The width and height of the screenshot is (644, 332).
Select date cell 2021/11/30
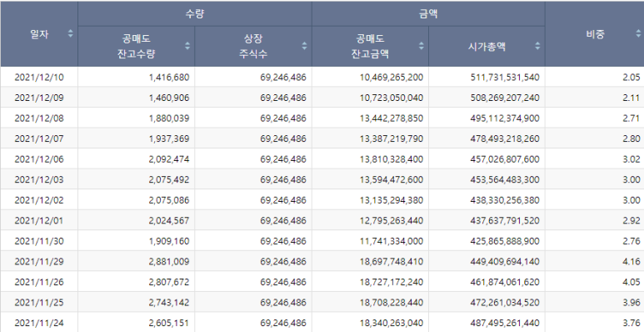39,241
